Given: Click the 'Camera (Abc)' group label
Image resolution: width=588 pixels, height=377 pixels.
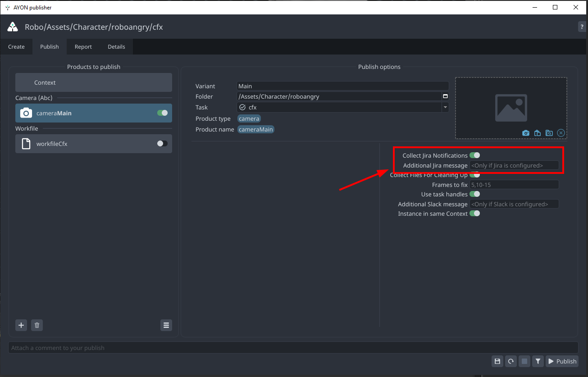Looking at the screenshot, I should tap(34, 98).
